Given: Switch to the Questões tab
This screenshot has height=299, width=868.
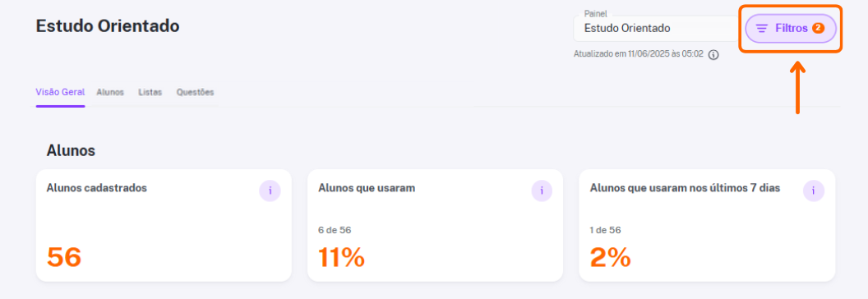Looking at the screenshot, I should click(x=196, y=93).
